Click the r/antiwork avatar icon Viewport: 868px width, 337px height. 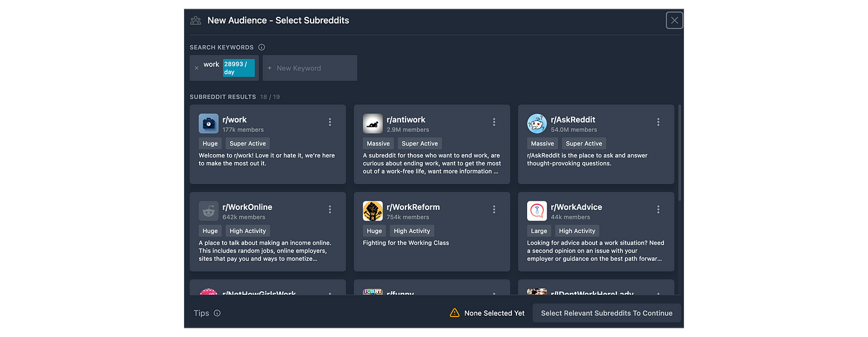(373, 123)
